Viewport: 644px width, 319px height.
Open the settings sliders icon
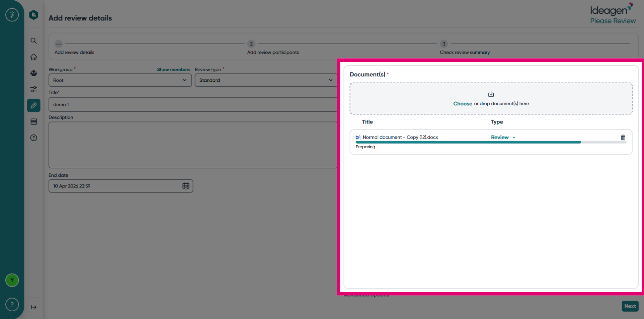point(34,89)
